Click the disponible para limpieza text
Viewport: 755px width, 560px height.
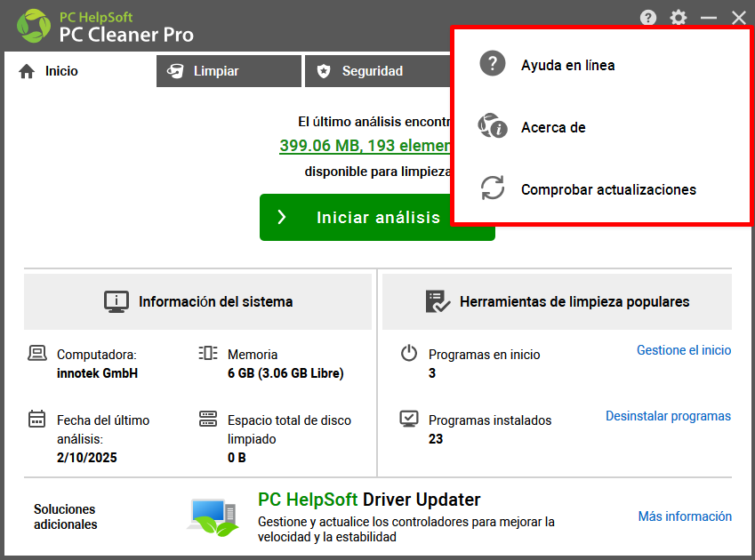click(377, 172)
